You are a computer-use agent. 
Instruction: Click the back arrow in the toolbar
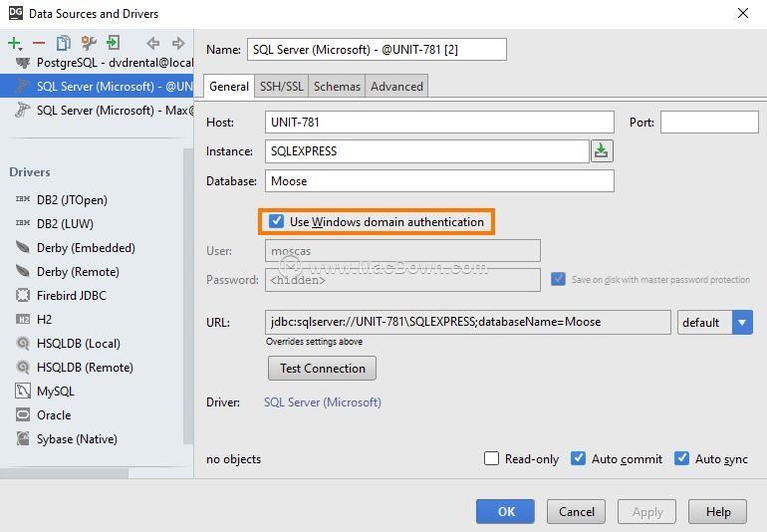[x=153, y=43]
